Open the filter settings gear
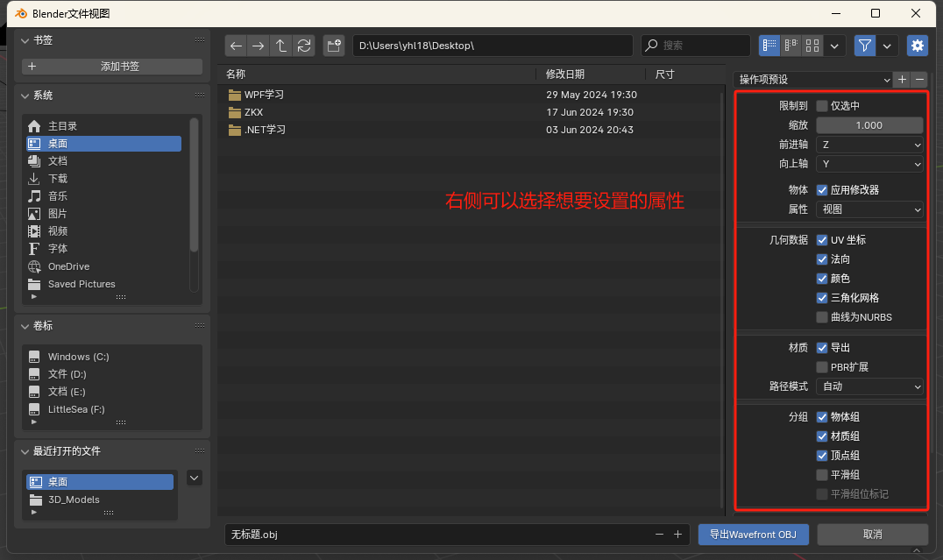 (917, 45)
